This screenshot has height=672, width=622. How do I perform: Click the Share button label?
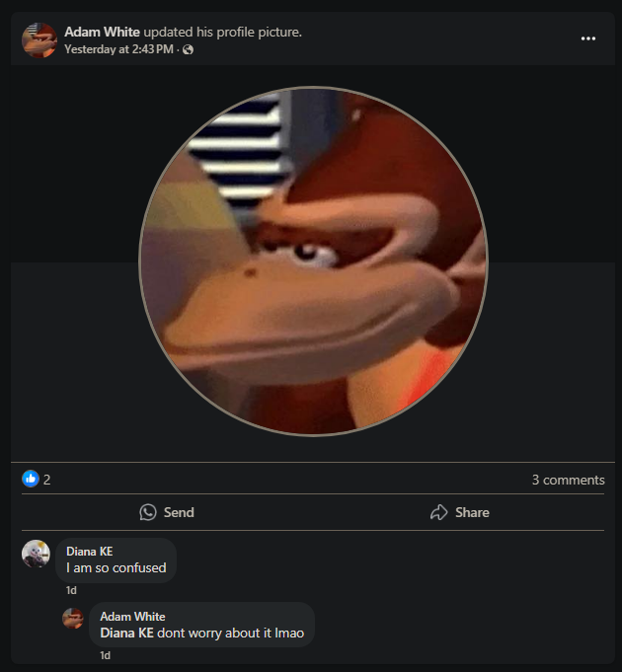click(x=472, y=512)
